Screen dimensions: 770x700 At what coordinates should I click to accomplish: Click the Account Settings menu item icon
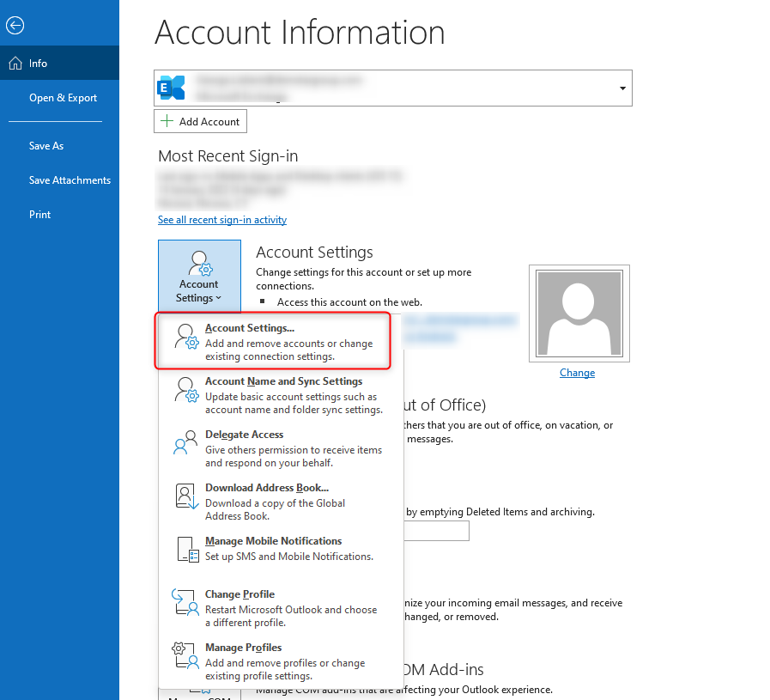pos(186,337)
